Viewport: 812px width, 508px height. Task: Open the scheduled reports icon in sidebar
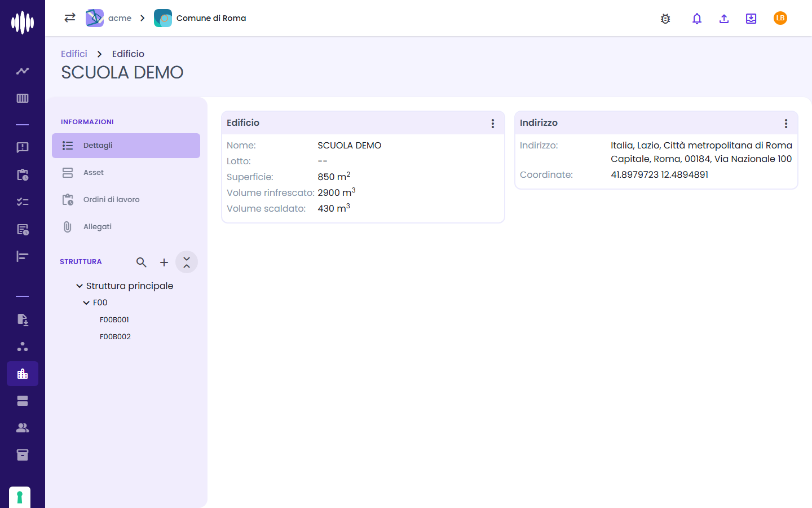pyautogui.click(x=23, y=229)
